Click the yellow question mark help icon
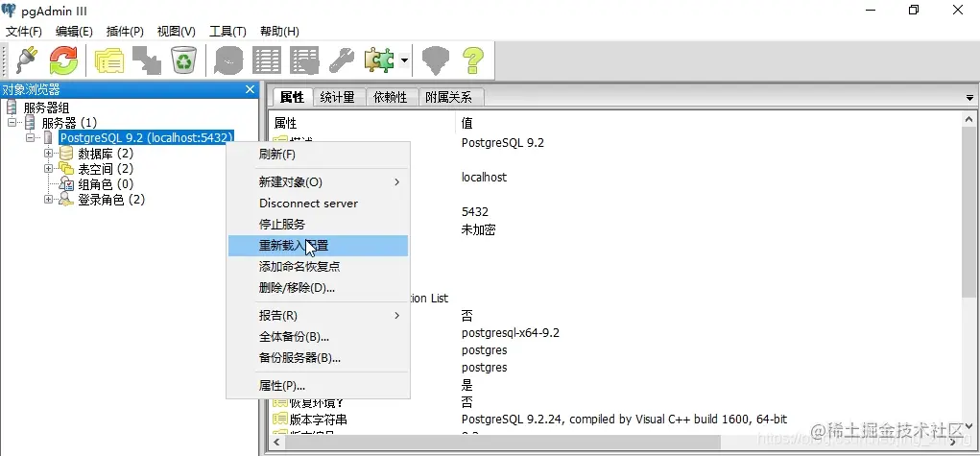Screen dimensions: 980x456 tap(473, 60)
